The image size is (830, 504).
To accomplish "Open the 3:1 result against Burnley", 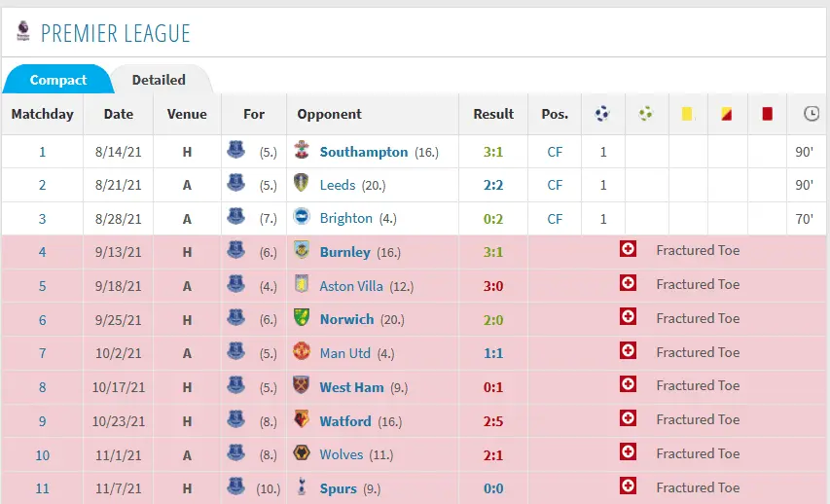I will point(492,252).
